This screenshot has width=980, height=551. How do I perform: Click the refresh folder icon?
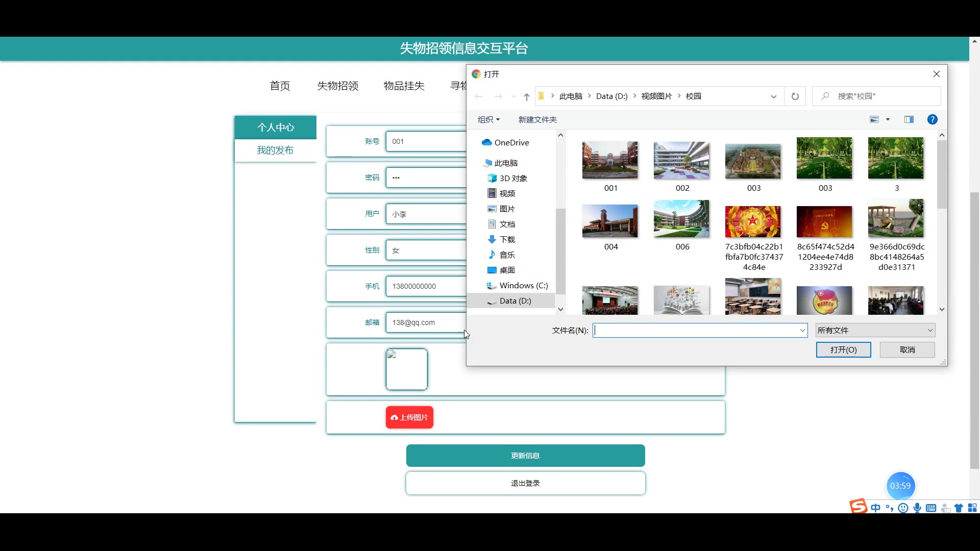click(x=795, y=96)
